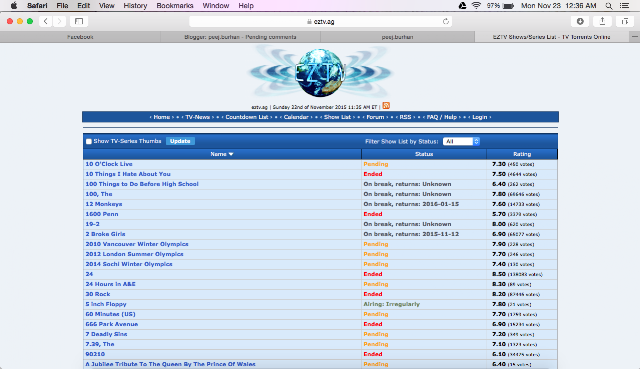Open Notification Center list icon

click(x=624, y=6)
